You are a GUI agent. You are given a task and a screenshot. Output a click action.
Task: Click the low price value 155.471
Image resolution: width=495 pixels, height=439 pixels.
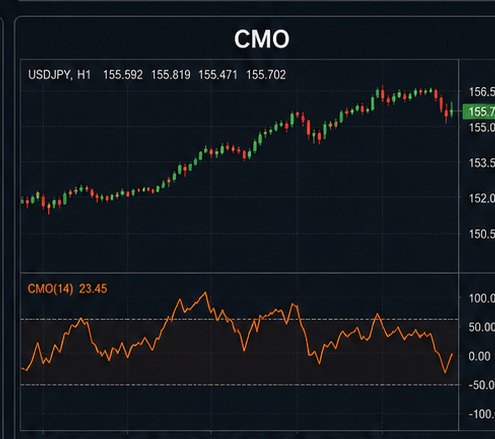pos(218,75)
